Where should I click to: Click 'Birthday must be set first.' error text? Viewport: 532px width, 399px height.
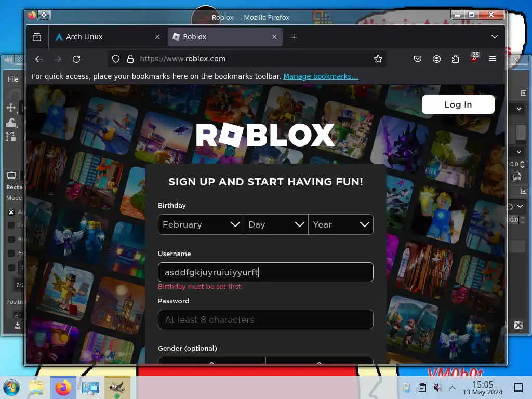click(200, 287)
